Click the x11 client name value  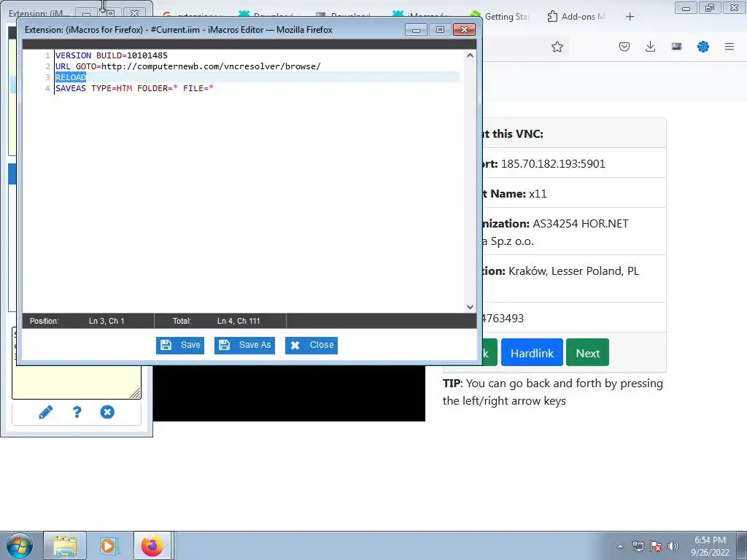point(538,194)
